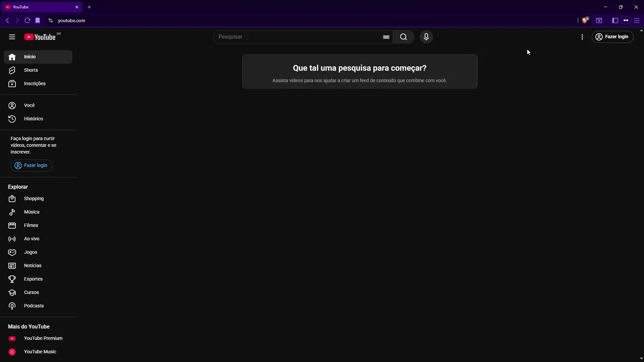
Task: Open the three-dot settings menu
Action: pos(582,37)
